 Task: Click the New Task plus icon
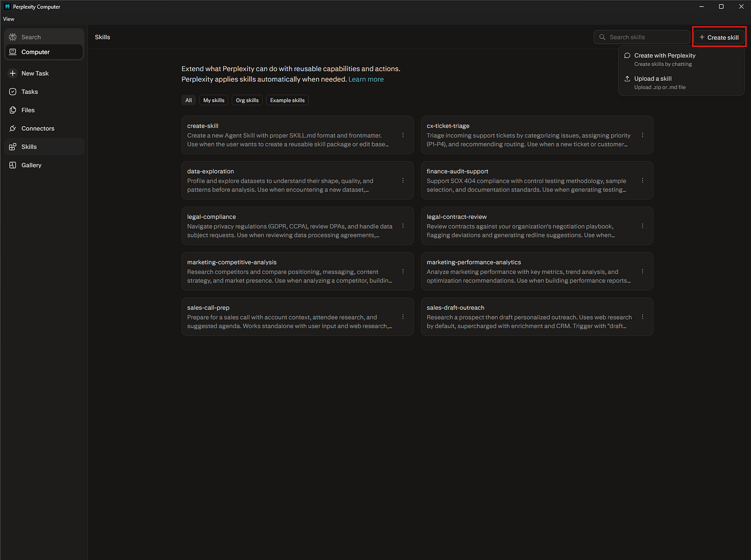pos(13,73)
